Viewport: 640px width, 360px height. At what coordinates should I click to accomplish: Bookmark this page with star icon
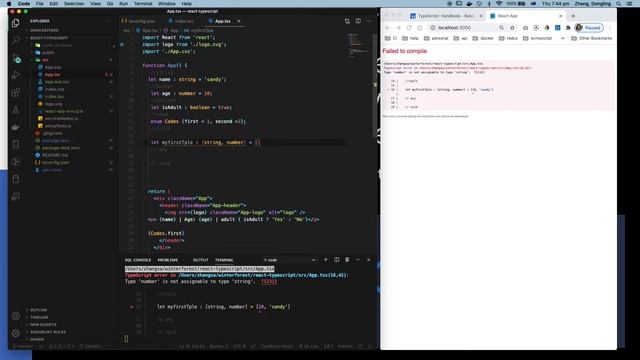pyautogui.click(x=512, y=28)
